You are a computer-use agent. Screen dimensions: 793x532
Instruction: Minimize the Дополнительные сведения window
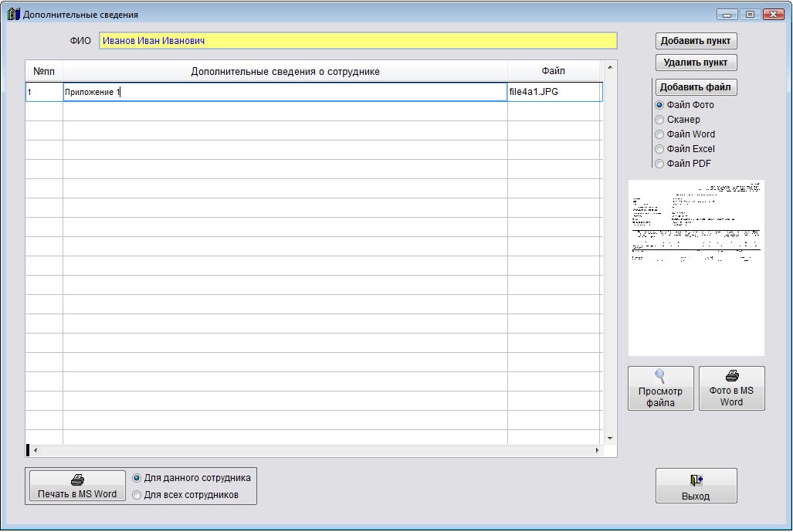click(727, 15)
